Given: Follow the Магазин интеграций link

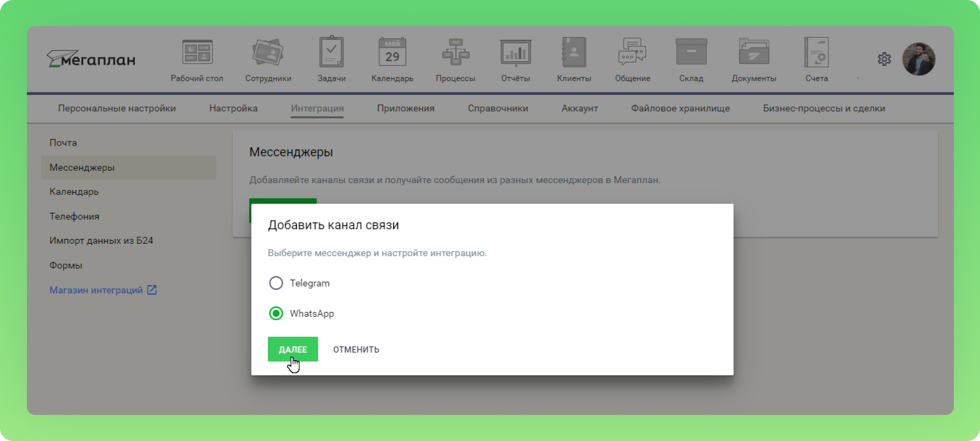Looking at the screenshot, I should [96, 290].
